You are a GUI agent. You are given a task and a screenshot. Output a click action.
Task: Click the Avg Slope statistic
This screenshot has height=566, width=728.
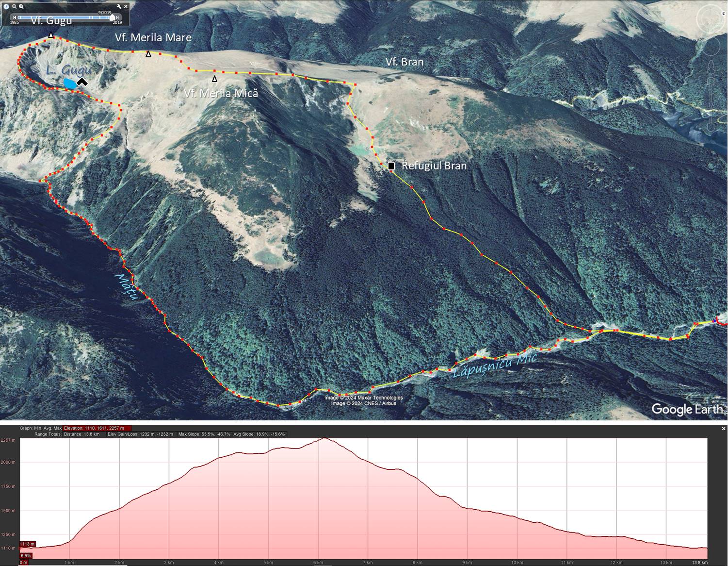[259, 434]
